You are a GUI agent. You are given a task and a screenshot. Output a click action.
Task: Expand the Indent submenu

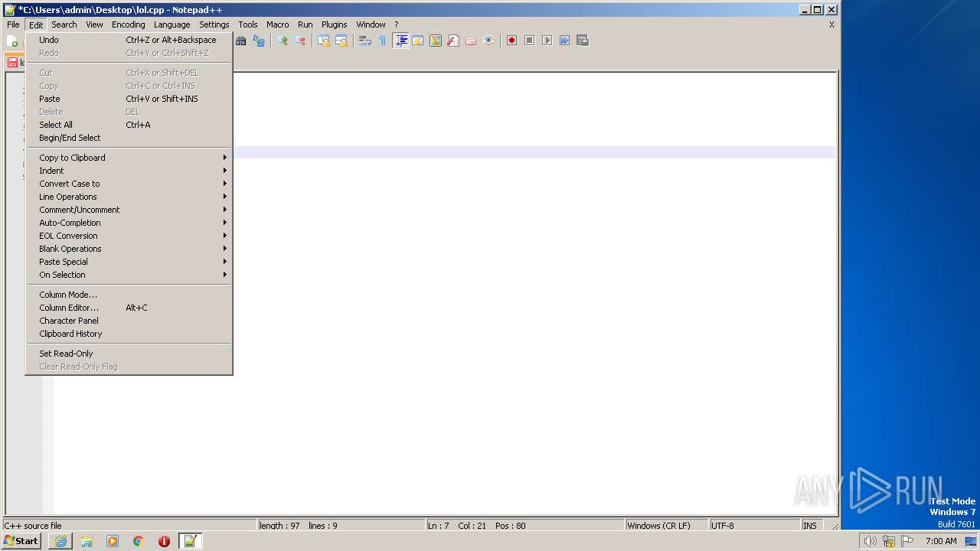pos(129,171)
